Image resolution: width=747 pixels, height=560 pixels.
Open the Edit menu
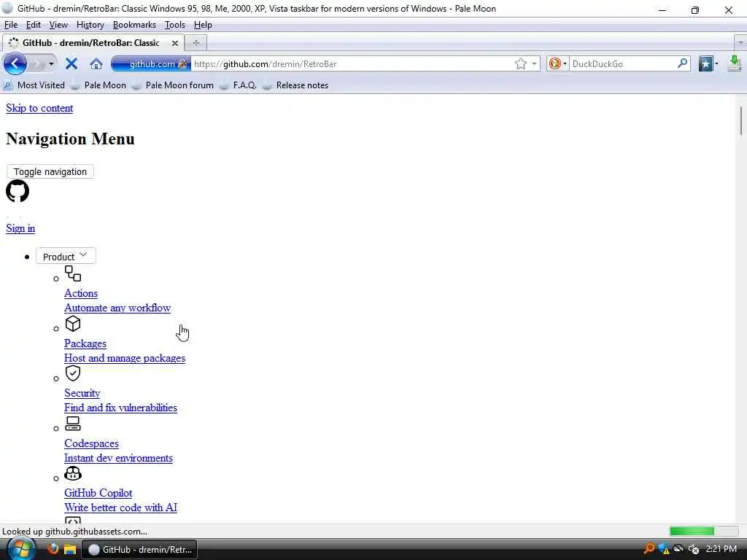pos(34,25)
